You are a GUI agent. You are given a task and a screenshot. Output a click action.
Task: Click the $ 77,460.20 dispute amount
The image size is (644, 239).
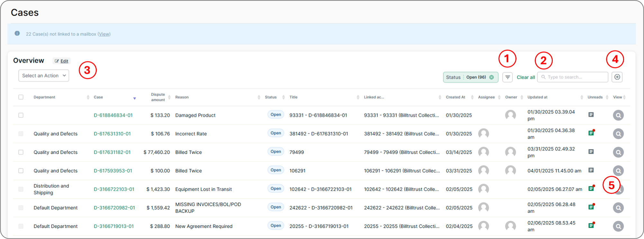pos(157,152)
